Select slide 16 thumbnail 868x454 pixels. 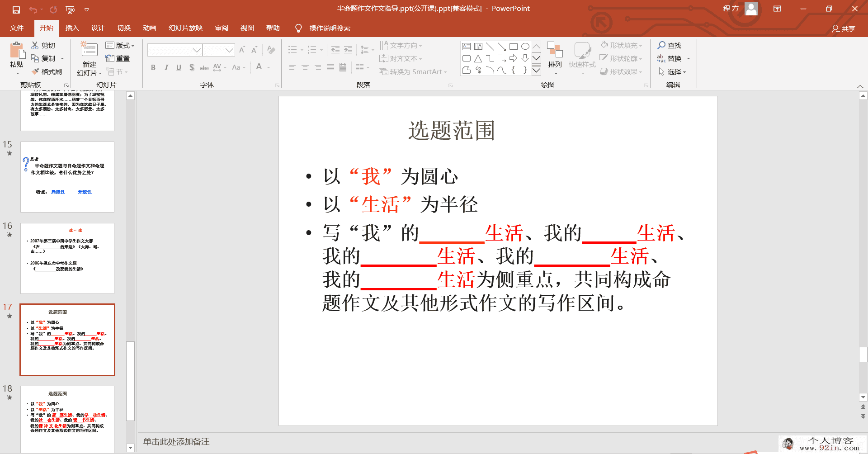pyautogui.click(x=67, y=258)
